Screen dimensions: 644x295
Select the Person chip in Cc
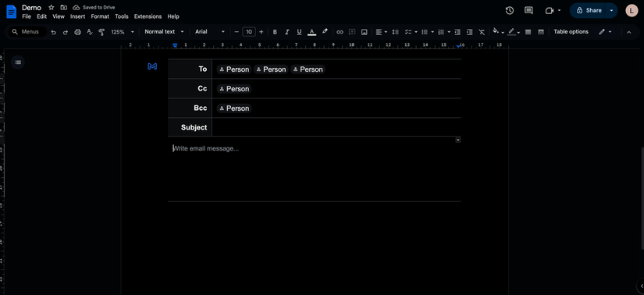tap(233, 89)
